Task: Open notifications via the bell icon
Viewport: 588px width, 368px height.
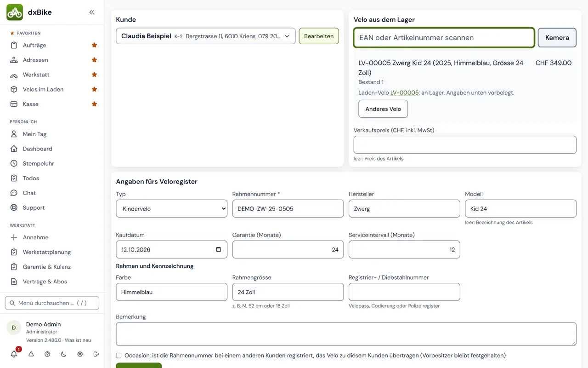Action: tap(14, 354)
